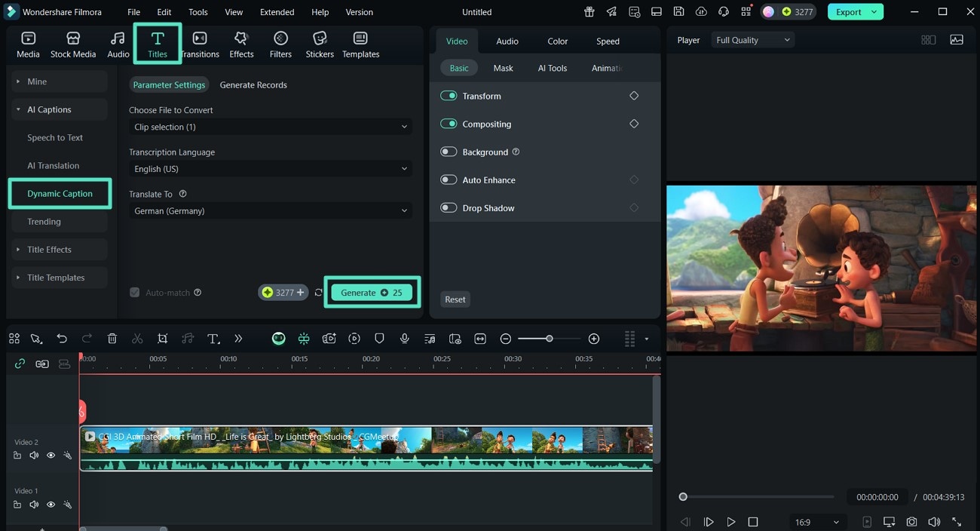Click the text tool in timeline toolbar

point(213,339)
